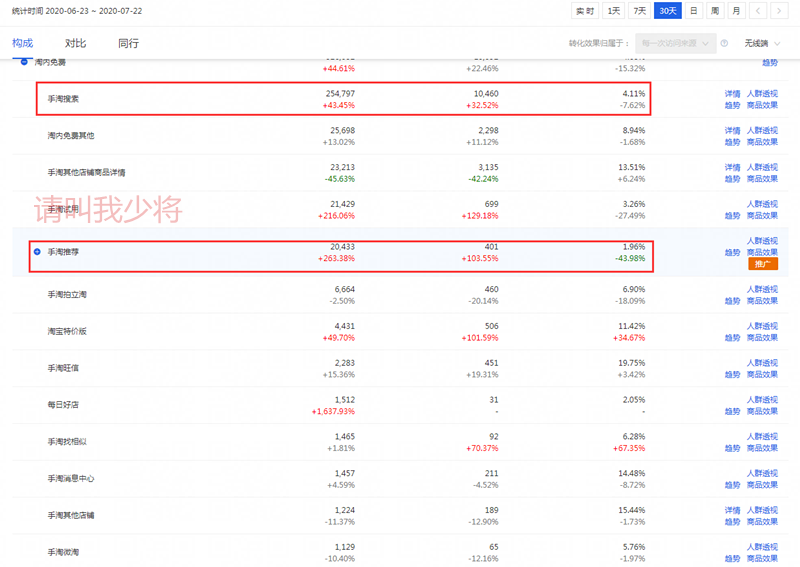
Task: Choose the 月 period option
Action: (x=736, y=11)
